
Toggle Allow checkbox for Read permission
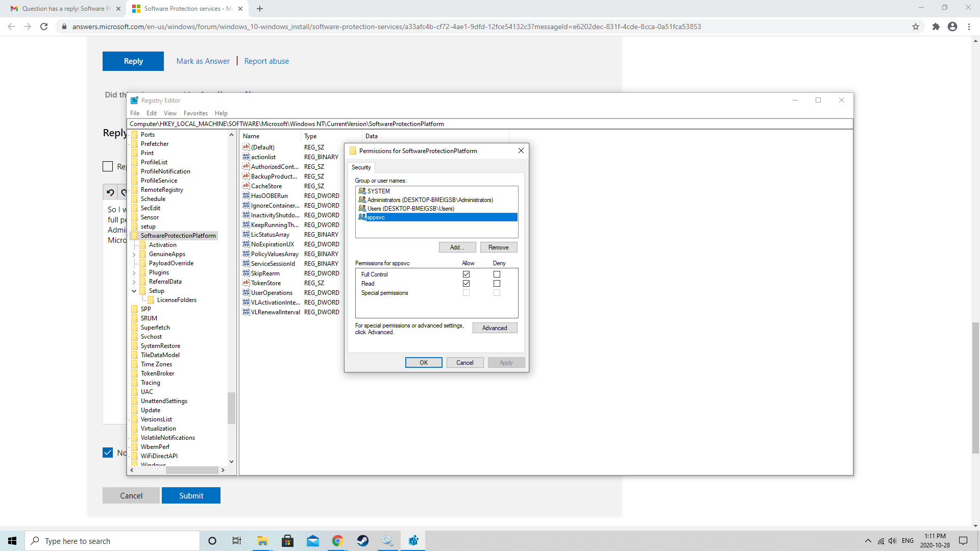pos(466,284)
